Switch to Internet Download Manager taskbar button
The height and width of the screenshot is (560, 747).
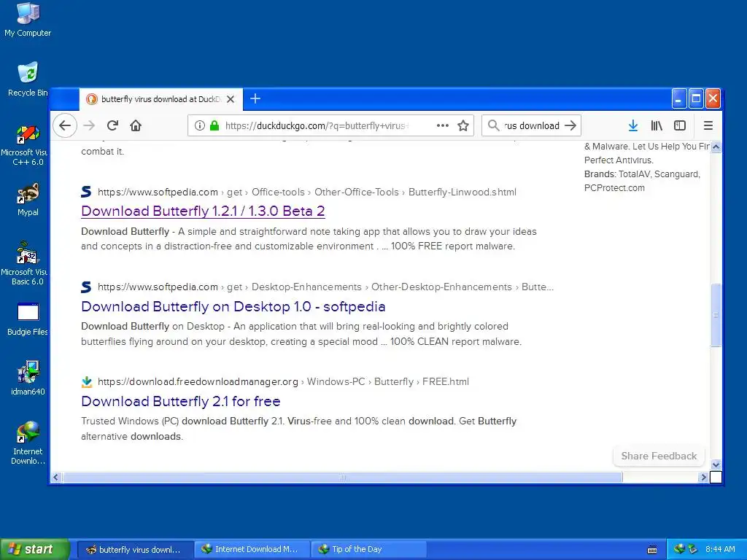pyautogui.click(x=252, y=549)
